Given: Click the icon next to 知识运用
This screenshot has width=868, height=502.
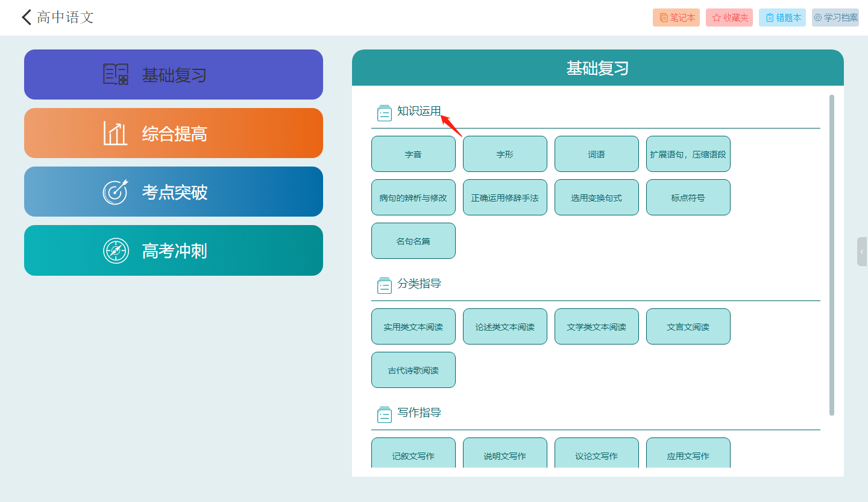Looking at the screenshot, I should click(384, 113).
